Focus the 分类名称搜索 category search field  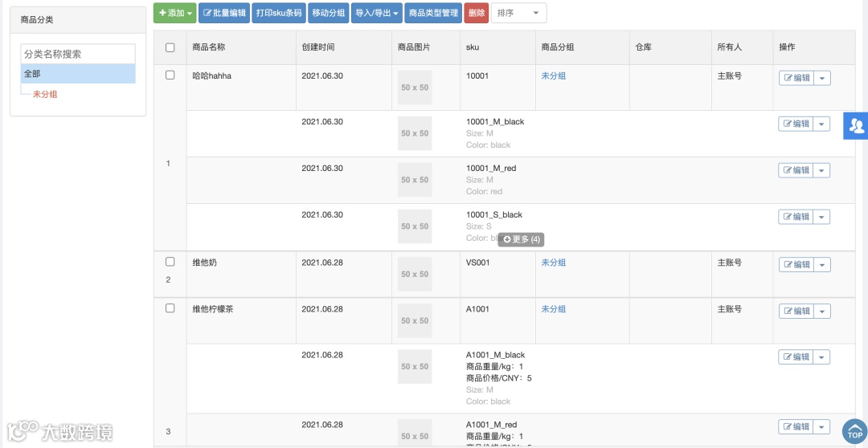coord(78,55)
